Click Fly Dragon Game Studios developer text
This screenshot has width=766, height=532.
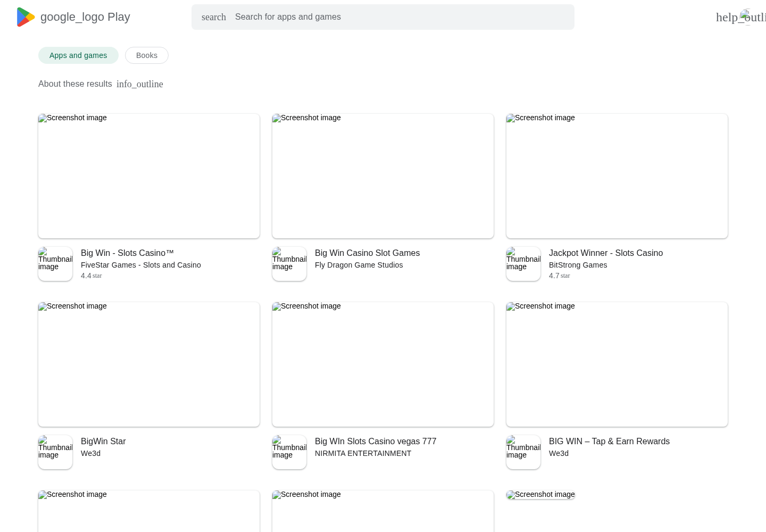[x=359, y=265]
